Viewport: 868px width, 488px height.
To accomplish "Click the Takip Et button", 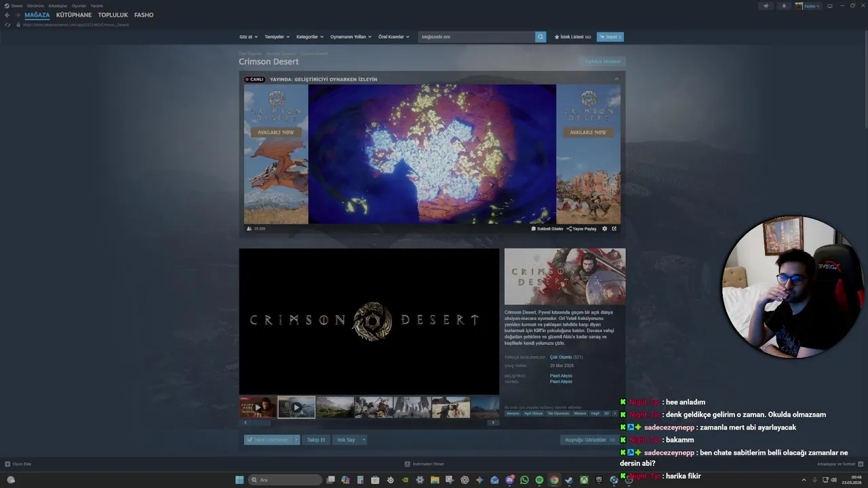I will [x=316, y=440].
